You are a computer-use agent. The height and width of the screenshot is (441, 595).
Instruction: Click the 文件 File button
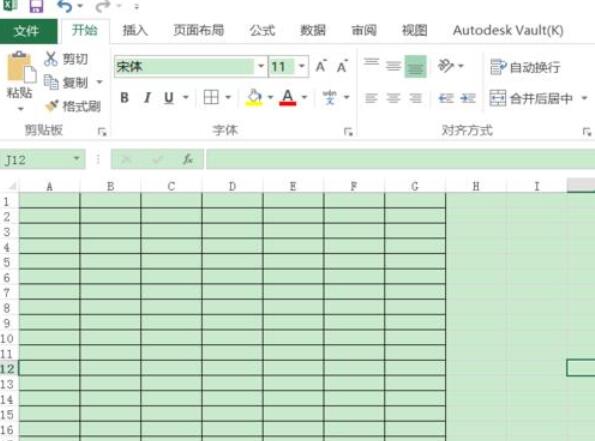pyautogui.click(x=28, y=31)
